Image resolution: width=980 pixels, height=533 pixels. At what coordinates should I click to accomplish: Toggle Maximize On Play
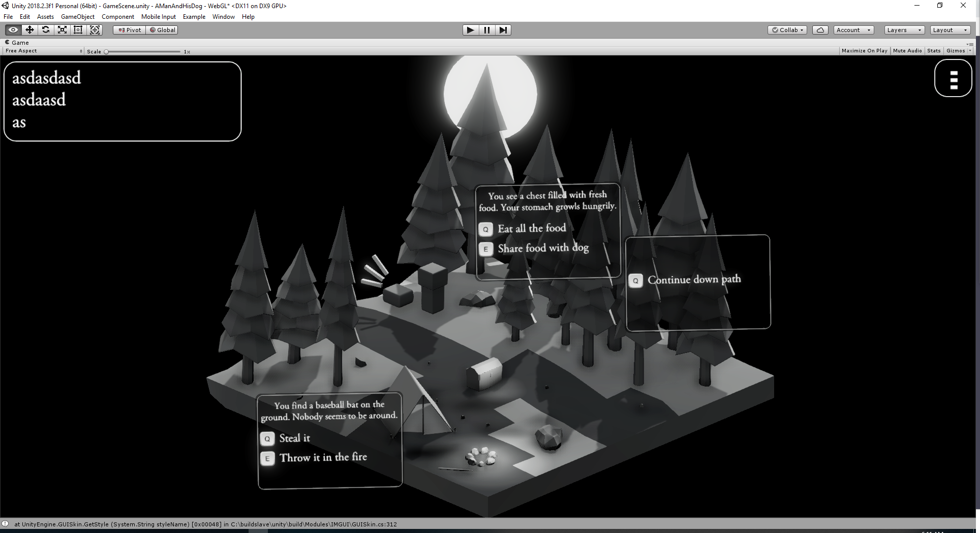[x=864, y=51]
